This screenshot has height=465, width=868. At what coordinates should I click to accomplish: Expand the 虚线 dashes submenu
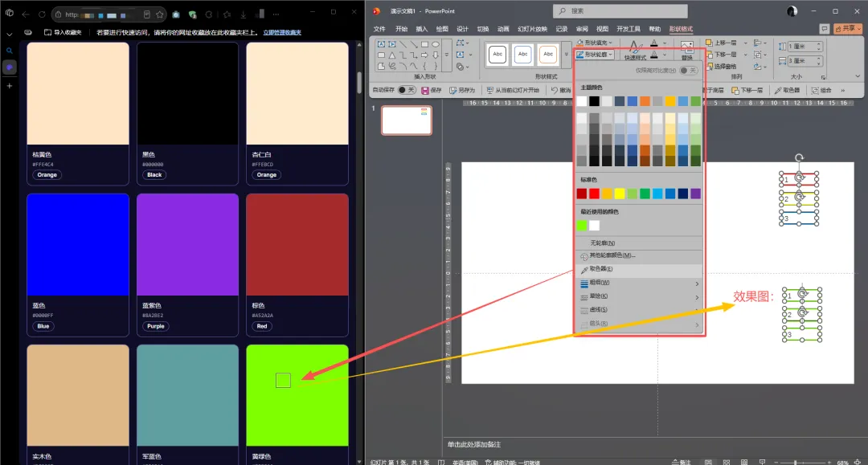[x=639, y=310]
